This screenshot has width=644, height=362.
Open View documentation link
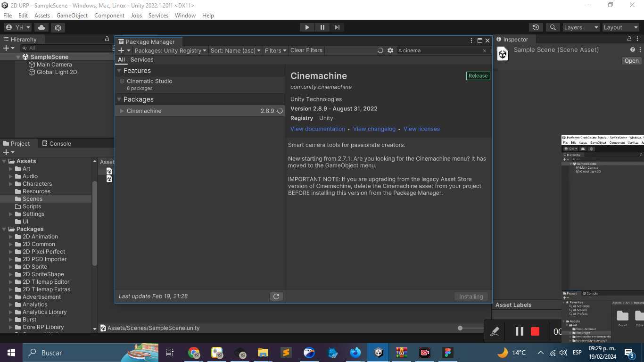[x=318, y=129]
